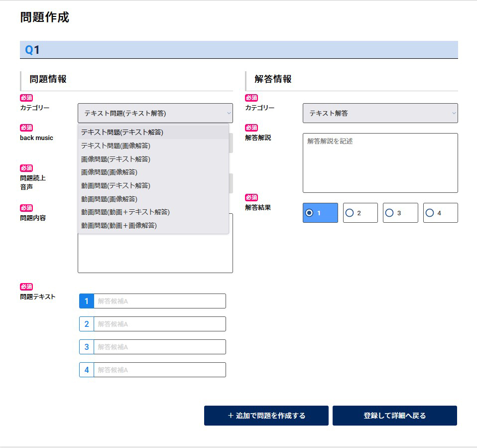Focus the 解答解説 text area
Screen dimensions: 477x448
click(380, 162)
